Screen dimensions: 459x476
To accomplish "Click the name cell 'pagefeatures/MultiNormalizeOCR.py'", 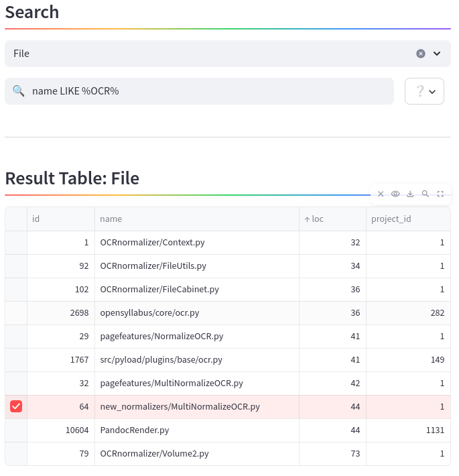I will [x=196, y=383].
